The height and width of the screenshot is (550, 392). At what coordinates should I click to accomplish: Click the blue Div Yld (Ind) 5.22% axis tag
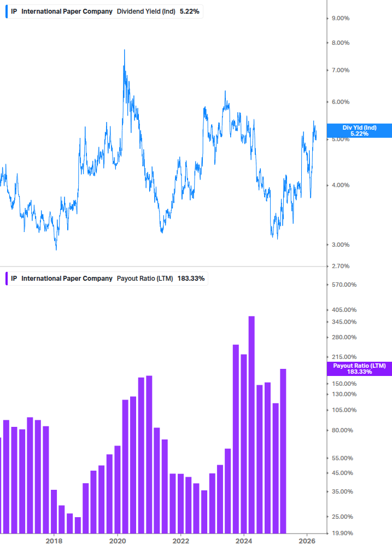359,130
